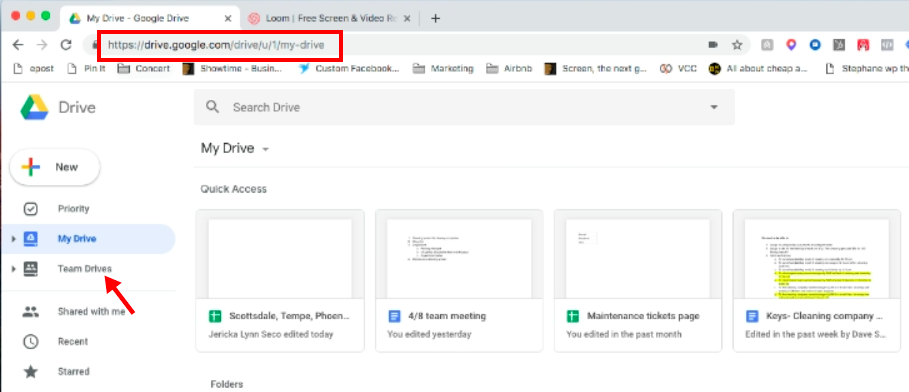Screen dimensions: 909x392
Task: Click the plus New button
Action: click(55, 167)
